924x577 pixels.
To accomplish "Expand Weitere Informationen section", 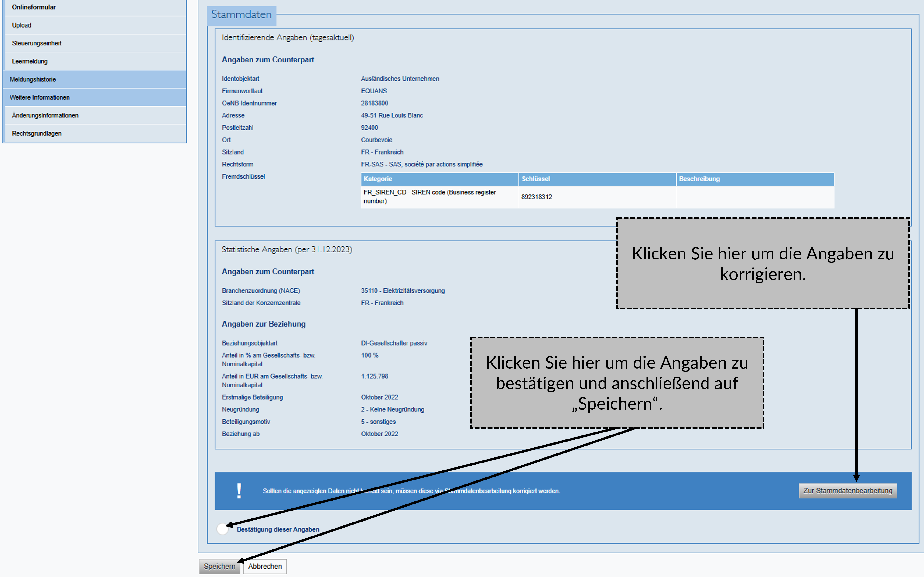I will coord(40,97).
